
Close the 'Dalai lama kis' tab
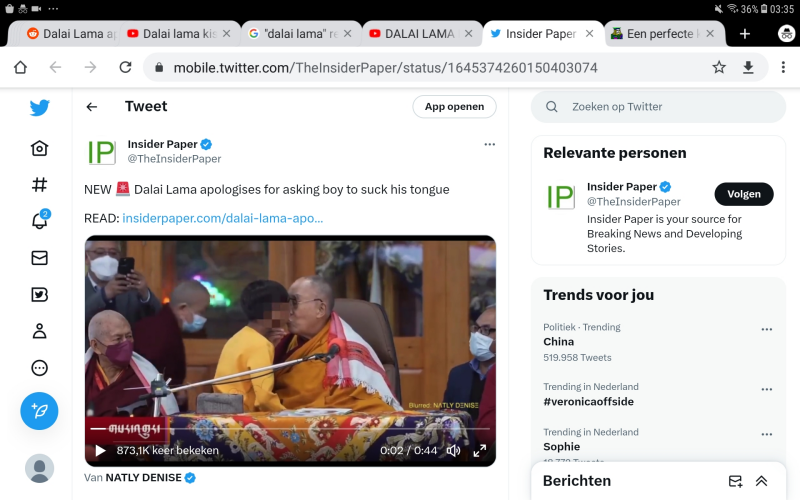[227, 34]
